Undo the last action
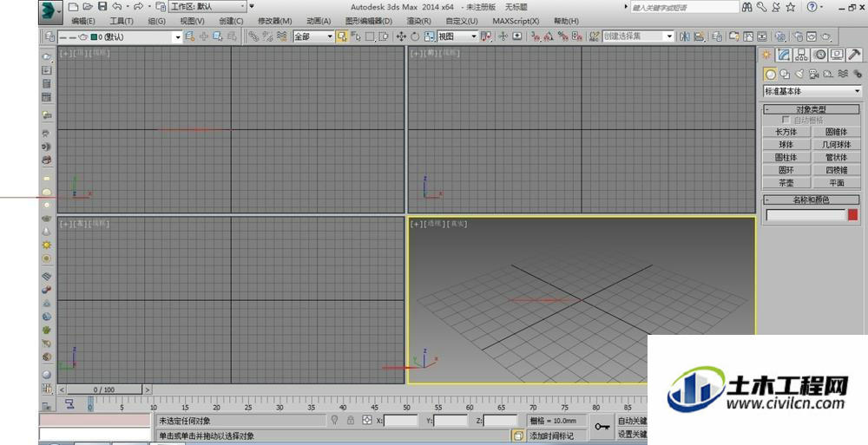 pos(117,7)
